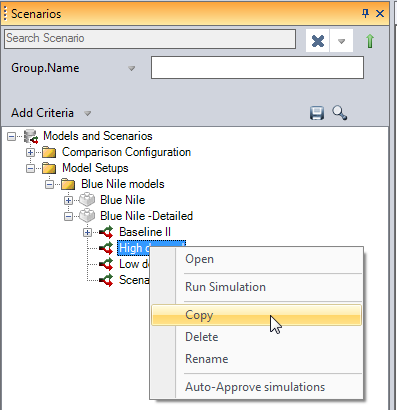397x410 pixels.
Task: Click the Baseline II scenario arrows icon
Action: pos(107,232)
